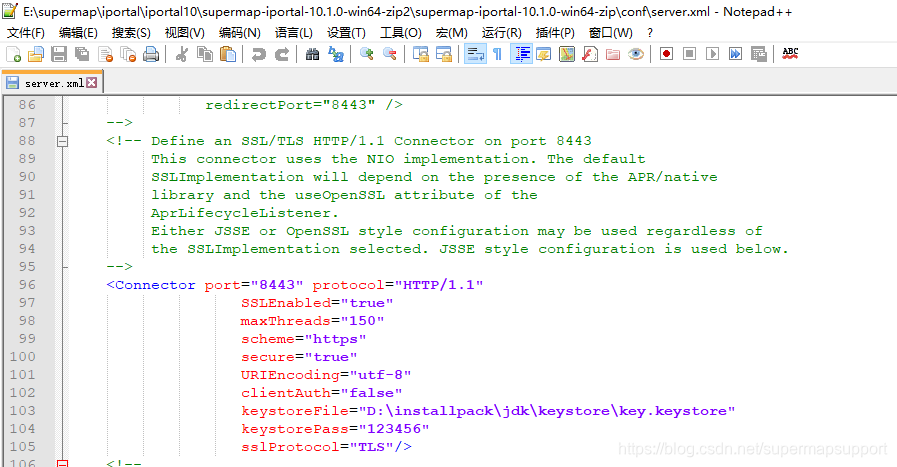Click the Close All documents icon
This screenshot has height=467, width=897.
coord(128,54)
